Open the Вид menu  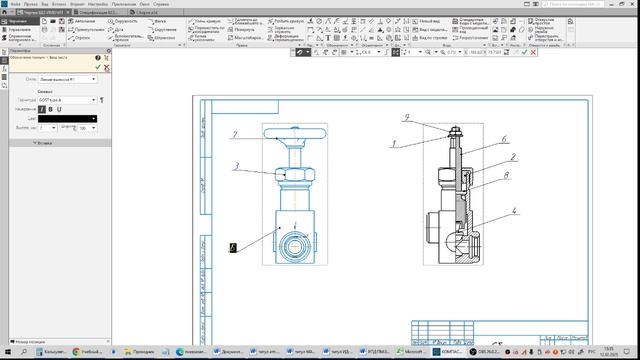click(x=45, y=4)
